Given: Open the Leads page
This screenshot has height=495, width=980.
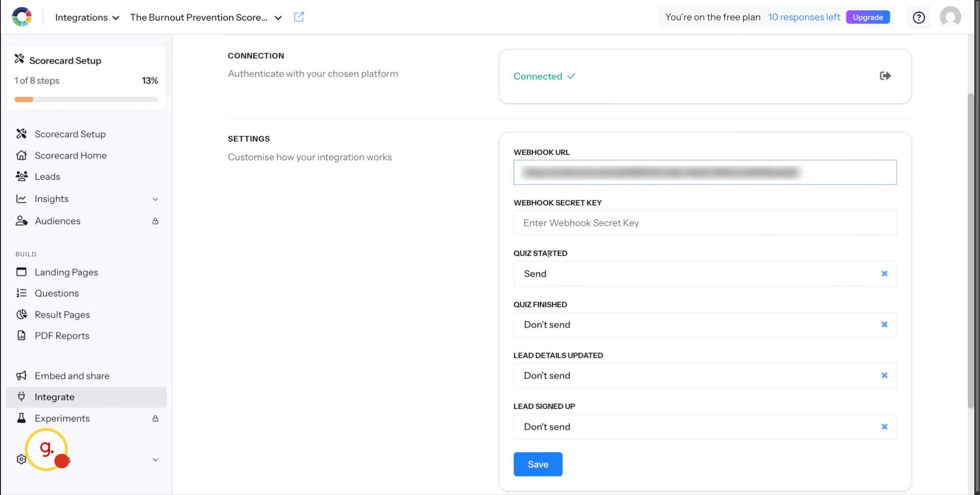Looking at the screenshot, I should click(87, 176).
